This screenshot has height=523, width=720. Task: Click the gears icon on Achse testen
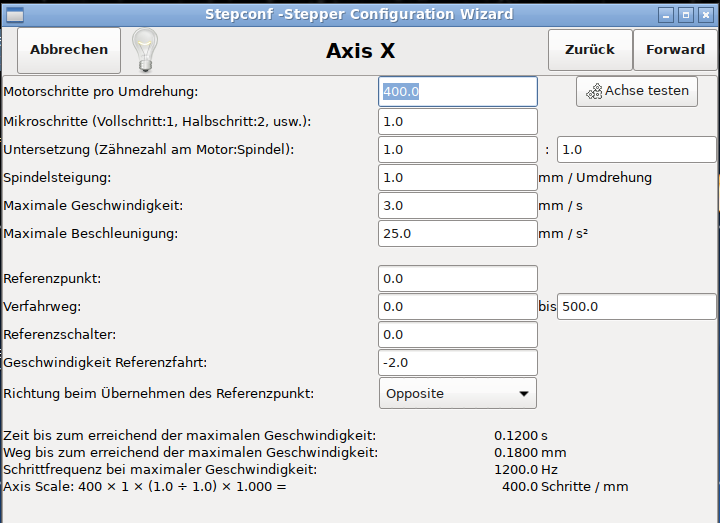point(594,91)
